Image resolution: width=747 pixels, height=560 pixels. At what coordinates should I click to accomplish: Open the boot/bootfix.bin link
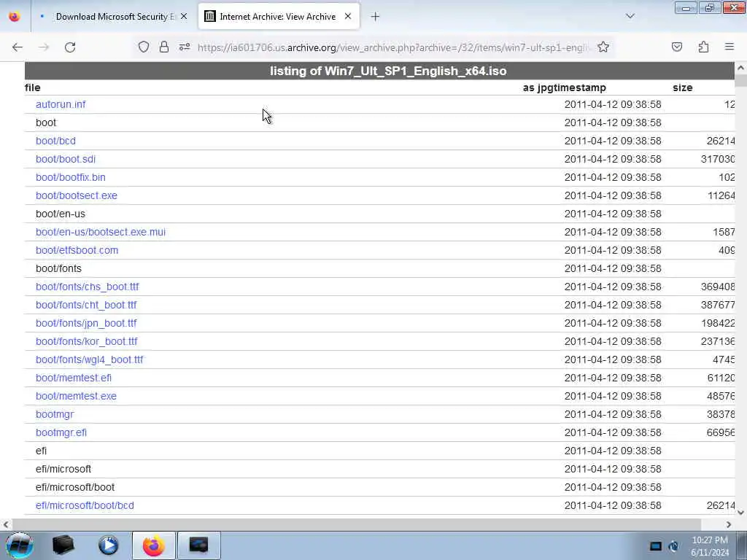71,177
